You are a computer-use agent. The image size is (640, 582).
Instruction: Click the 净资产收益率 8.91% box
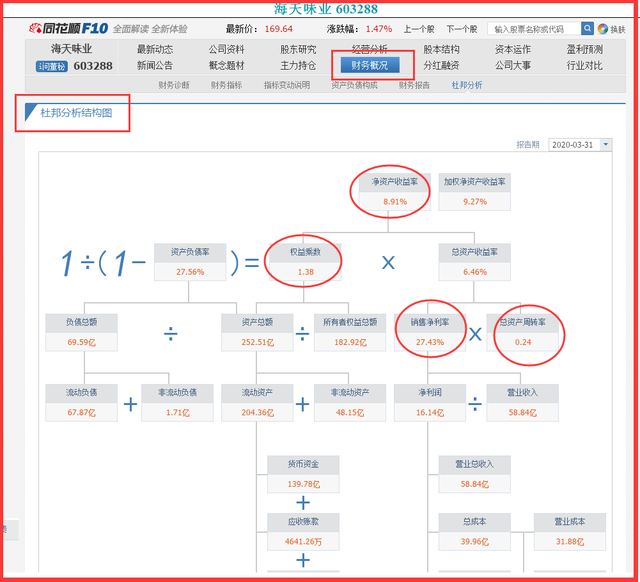click(394, 192)
